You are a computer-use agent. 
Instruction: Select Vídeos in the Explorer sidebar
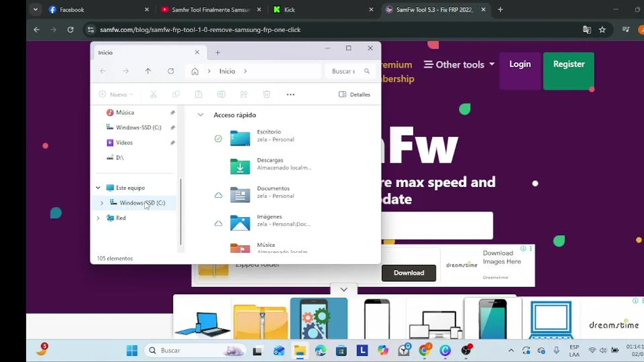pos(124,143)
